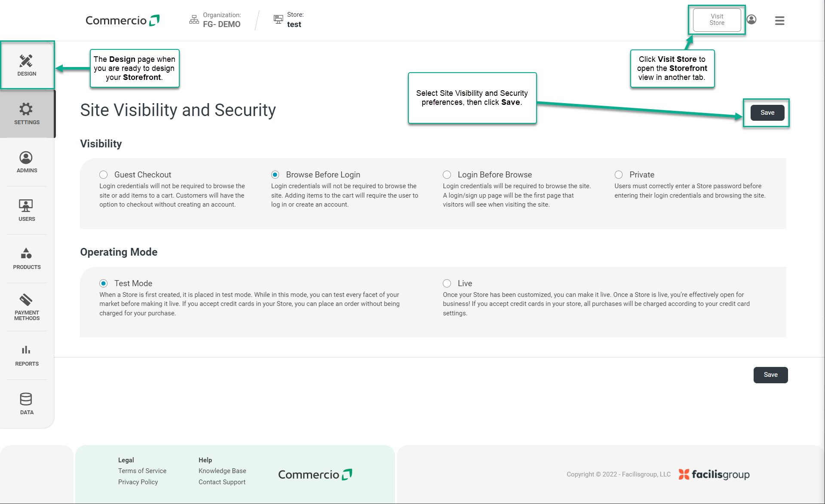Open the FG- DEMO organization selector
This screenshot has height=504, width=825.
pos(221,24)
